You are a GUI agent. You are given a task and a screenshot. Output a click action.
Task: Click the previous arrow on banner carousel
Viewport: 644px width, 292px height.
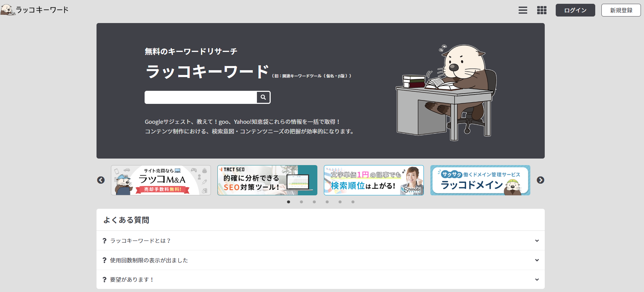tap(101, 180)
